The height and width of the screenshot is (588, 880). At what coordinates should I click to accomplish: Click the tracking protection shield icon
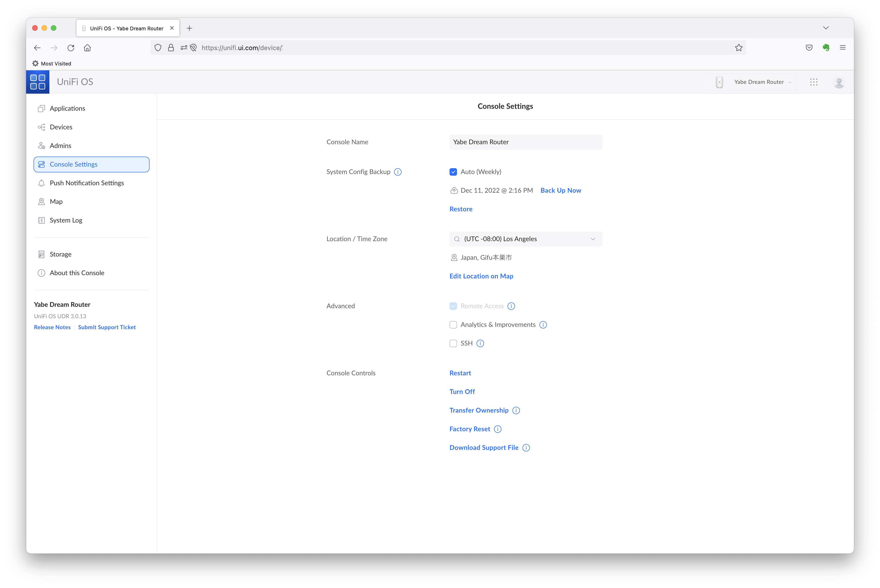point(158,48)
